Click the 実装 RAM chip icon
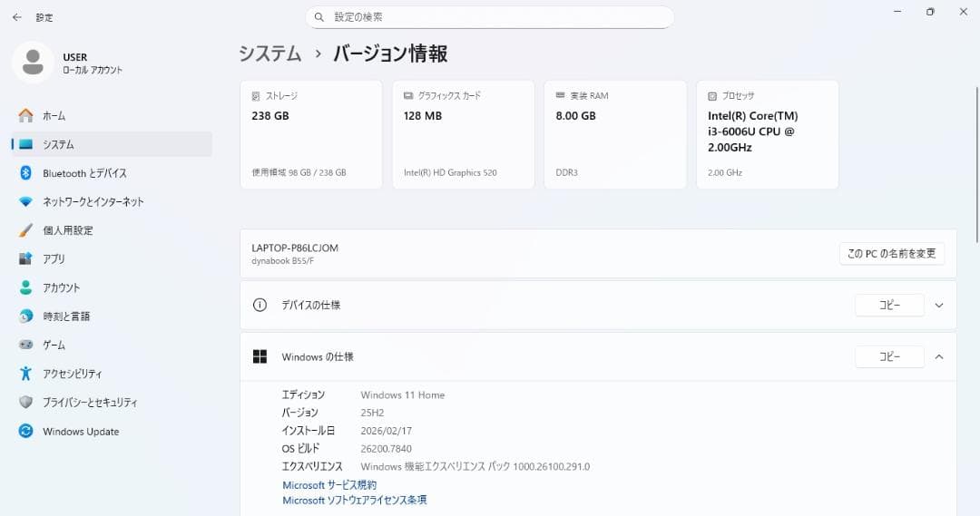 point(560,95)
